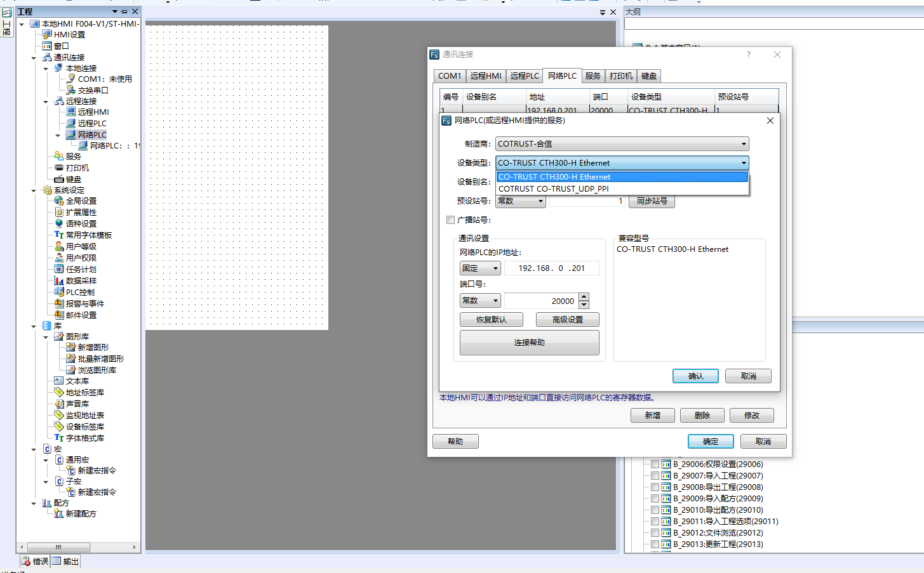Open the 端口号 常数 dropdown

(481, 301)
